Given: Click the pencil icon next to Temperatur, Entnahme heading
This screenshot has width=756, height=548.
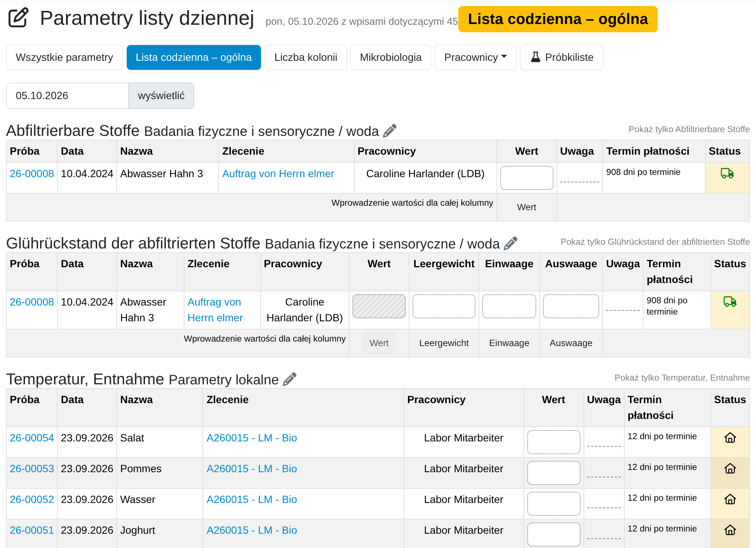Looking at the screenshot, I should coord(289,379).
